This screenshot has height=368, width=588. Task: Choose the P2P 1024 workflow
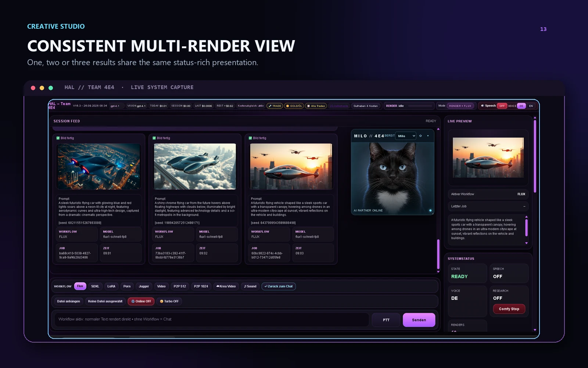pyautogui.click(x=201, y=286)
